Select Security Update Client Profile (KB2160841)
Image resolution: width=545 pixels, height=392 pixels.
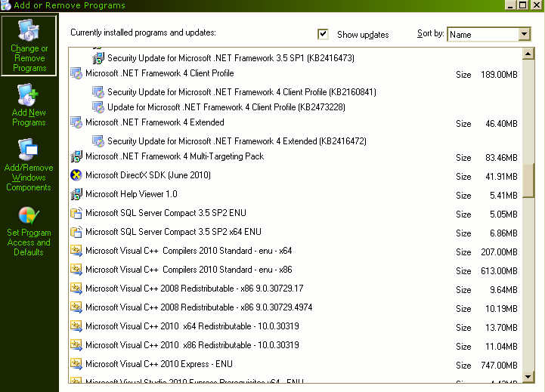[x=242, y=92]
